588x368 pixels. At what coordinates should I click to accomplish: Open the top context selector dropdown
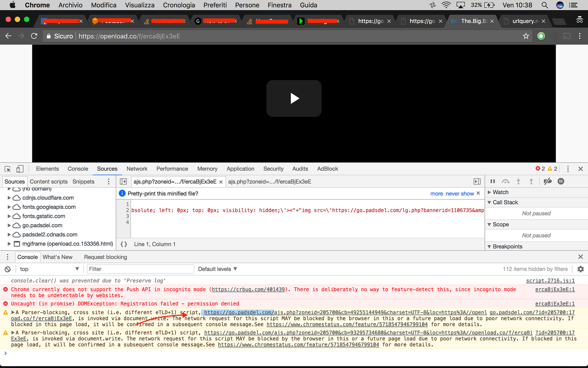coord(49,269)
